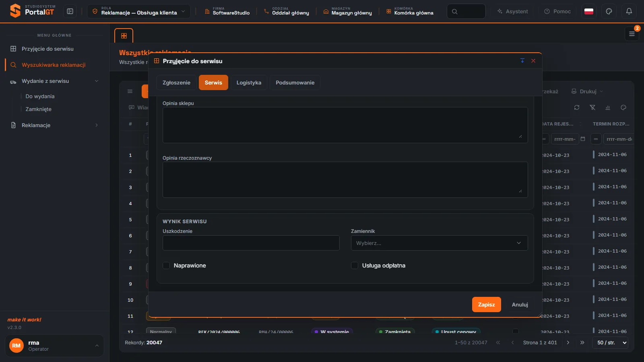Open the Pomoc help button
This screenshot has width=644, height=362.
557,12
